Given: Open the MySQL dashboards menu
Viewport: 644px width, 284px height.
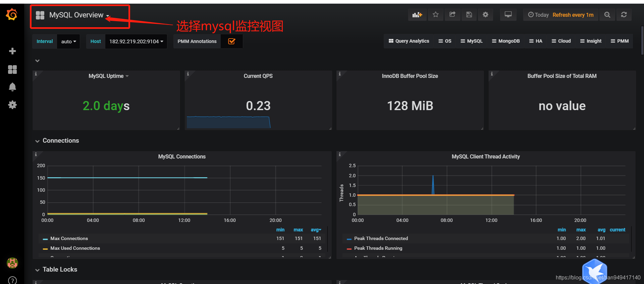Looking at the screenshot, I should point(472,41).
